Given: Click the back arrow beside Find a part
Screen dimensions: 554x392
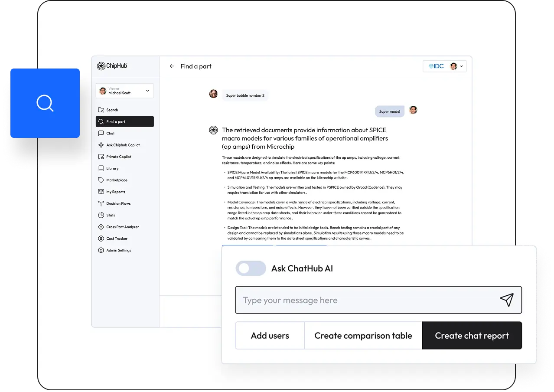Looking at the screenshot, I should click(172, 66).
